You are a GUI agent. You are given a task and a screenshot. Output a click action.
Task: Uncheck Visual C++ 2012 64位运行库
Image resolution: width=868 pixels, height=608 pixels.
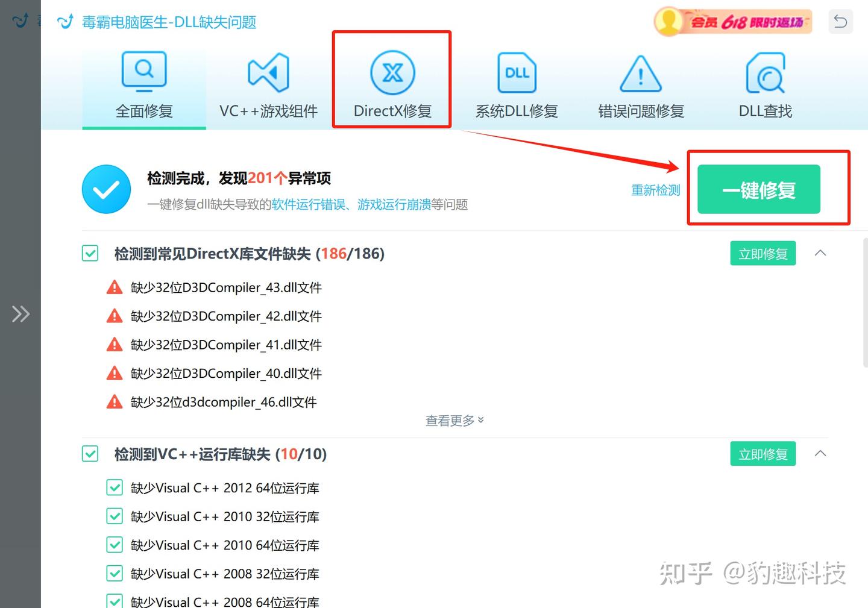[115, 487]
